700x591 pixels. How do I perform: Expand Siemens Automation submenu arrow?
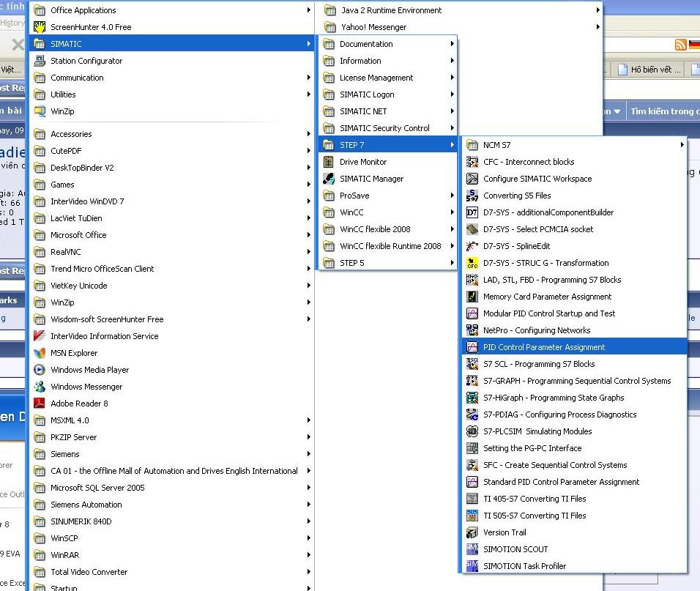coord(308,505)
